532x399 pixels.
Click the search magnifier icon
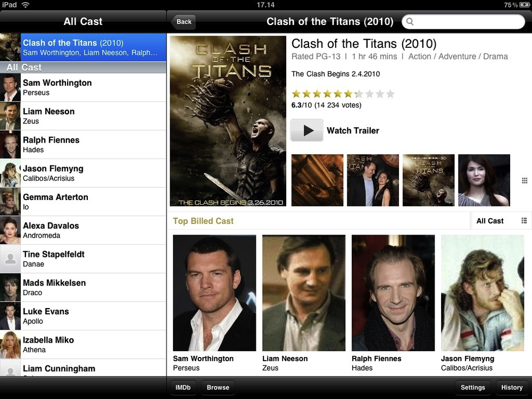[x=410, y=22]
